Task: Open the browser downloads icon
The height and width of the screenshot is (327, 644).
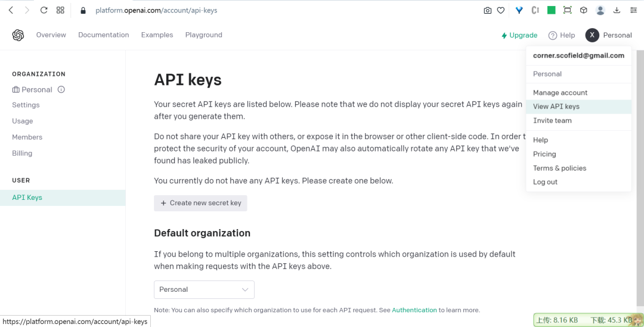Action: [x=617, y=10]
